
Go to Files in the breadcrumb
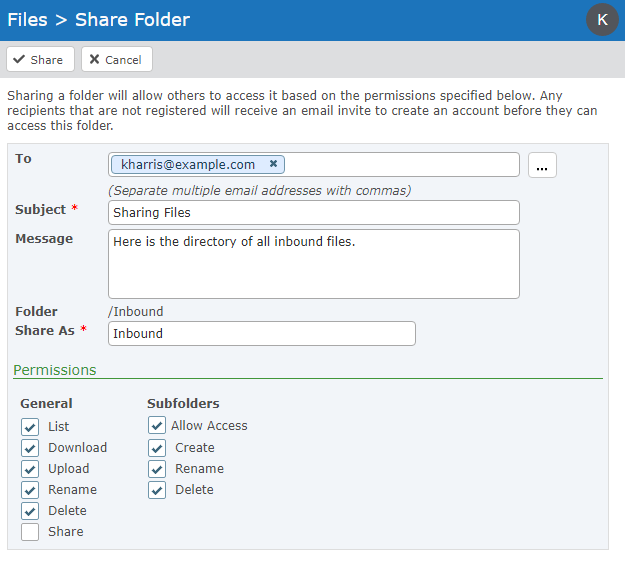point(27,20)
